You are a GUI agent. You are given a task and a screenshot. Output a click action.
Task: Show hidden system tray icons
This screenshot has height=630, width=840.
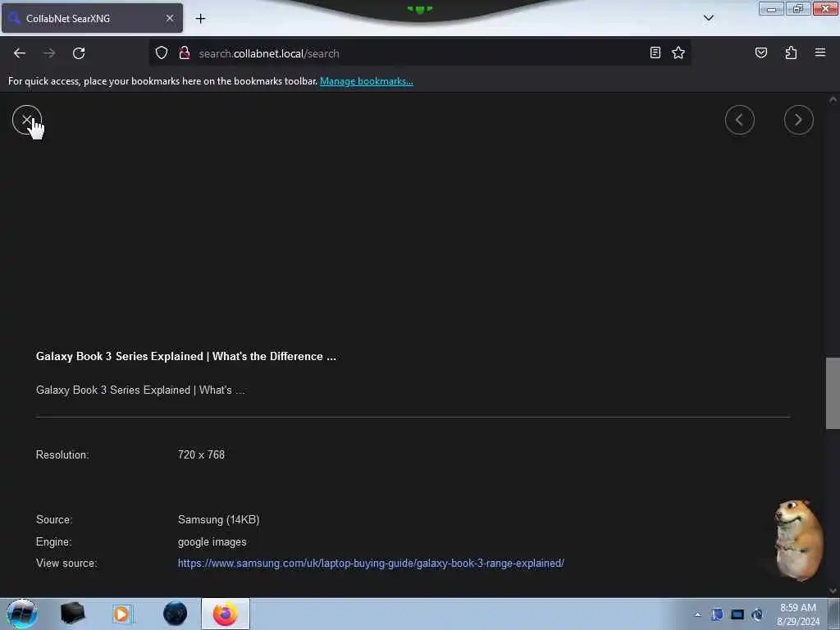tap(697, 614)
